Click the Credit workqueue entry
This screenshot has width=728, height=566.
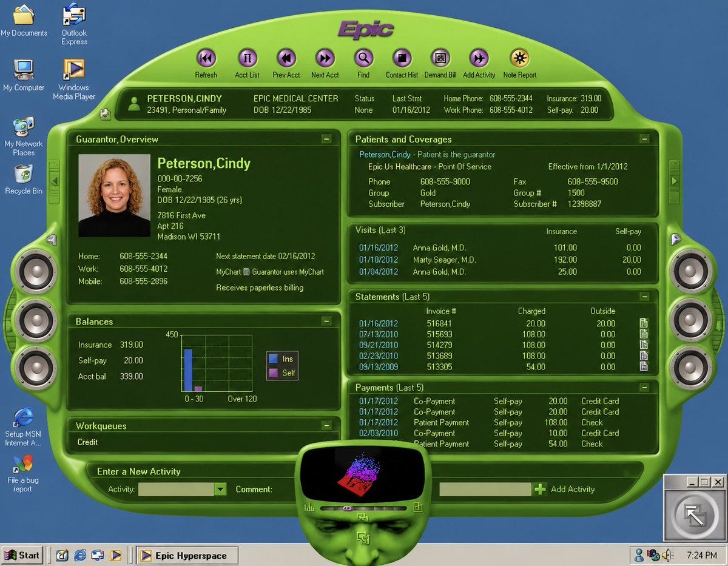[87, 442]
